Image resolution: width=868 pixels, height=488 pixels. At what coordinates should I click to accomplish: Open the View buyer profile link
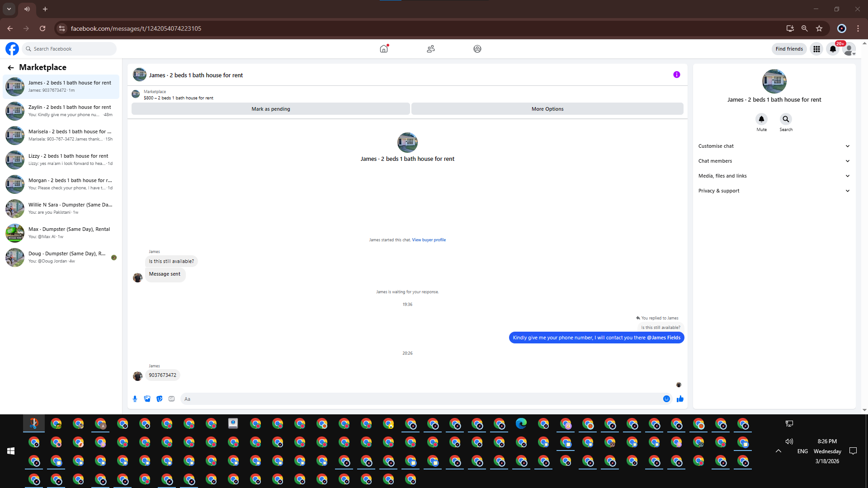(429, 240)
